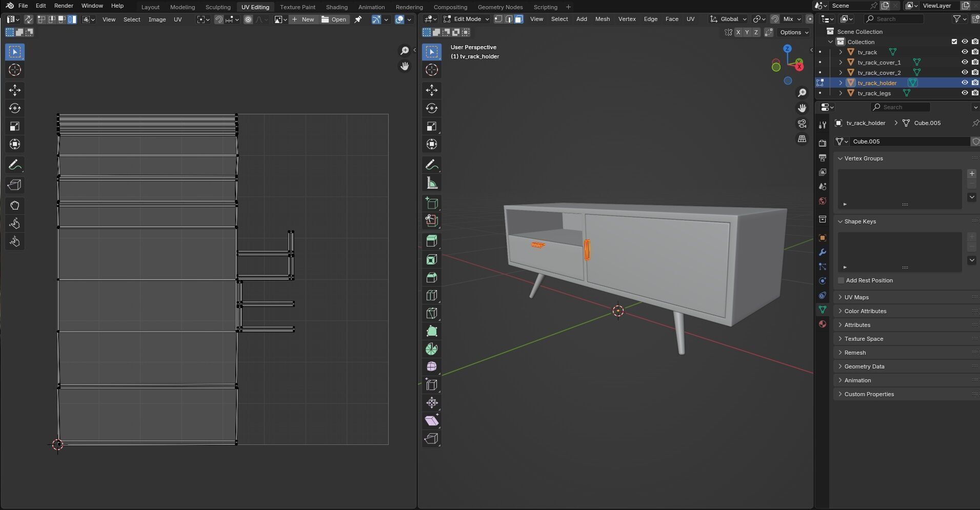This screenshot has width=980, height=510.
Task: Select the Loop Cut tool
Action: click(x=431, y=295)
